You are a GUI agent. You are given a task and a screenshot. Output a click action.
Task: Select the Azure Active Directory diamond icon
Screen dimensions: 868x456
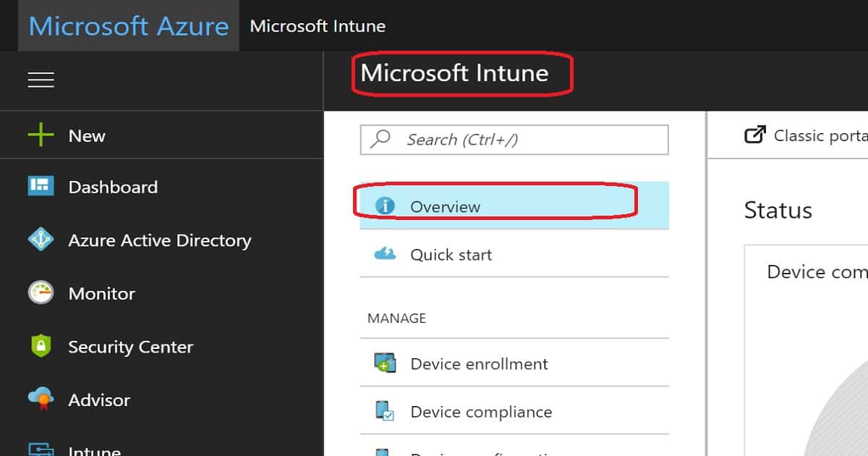tap(41, 240)
